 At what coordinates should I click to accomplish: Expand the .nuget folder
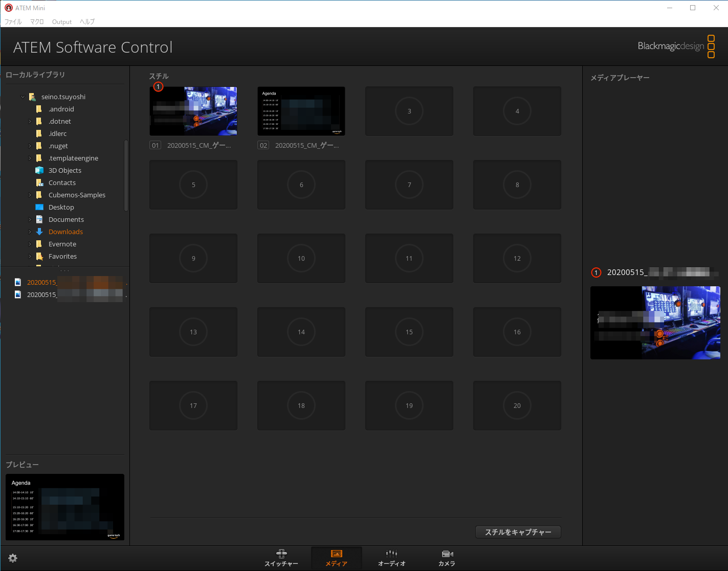click(30, 146)
